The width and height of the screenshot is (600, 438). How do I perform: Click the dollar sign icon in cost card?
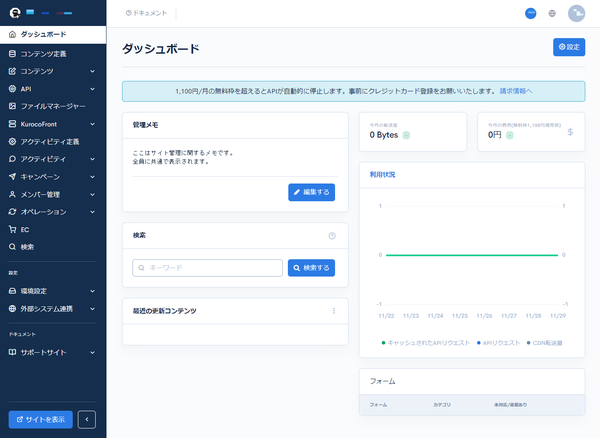(x=570, y=132)
